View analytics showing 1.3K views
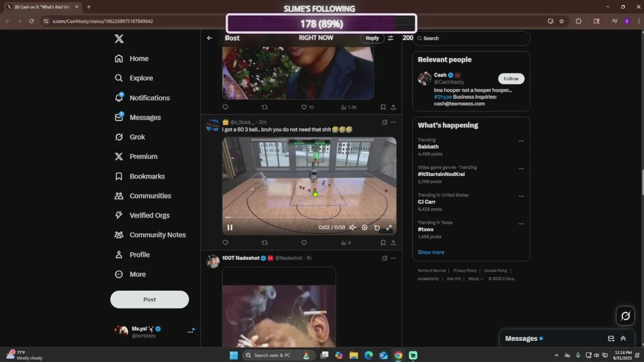Viewport: 644px width, 362px height. coord(349,107)
